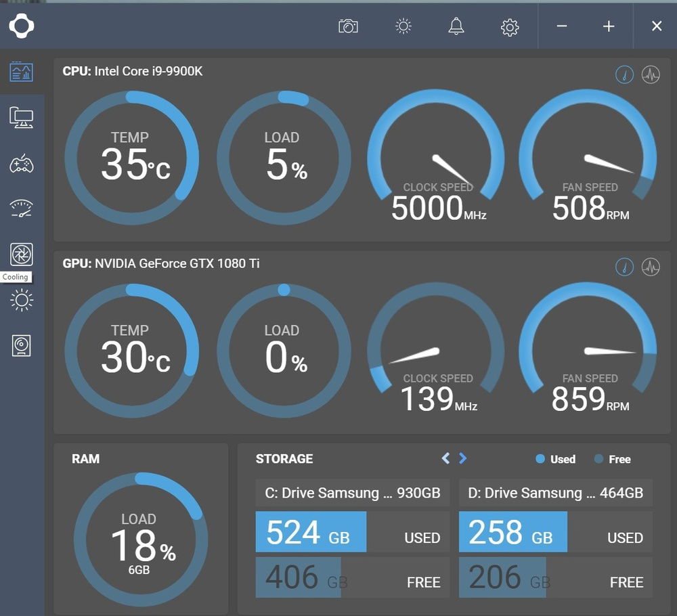677x616 pixels.
Task: Open the Cooling panel from the sidebar
Action: tap(21, 255)
